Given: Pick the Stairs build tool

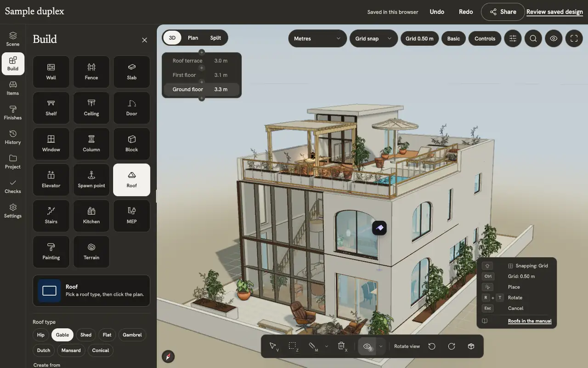Looking at the screenshot, I should tap(51, 216).
